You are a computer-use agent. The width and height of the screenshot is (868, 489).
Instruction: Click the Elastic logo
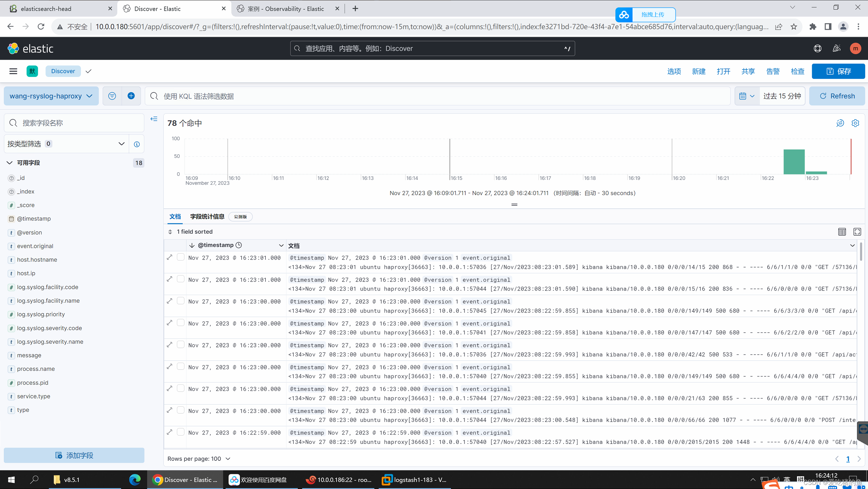pos(31,49)
